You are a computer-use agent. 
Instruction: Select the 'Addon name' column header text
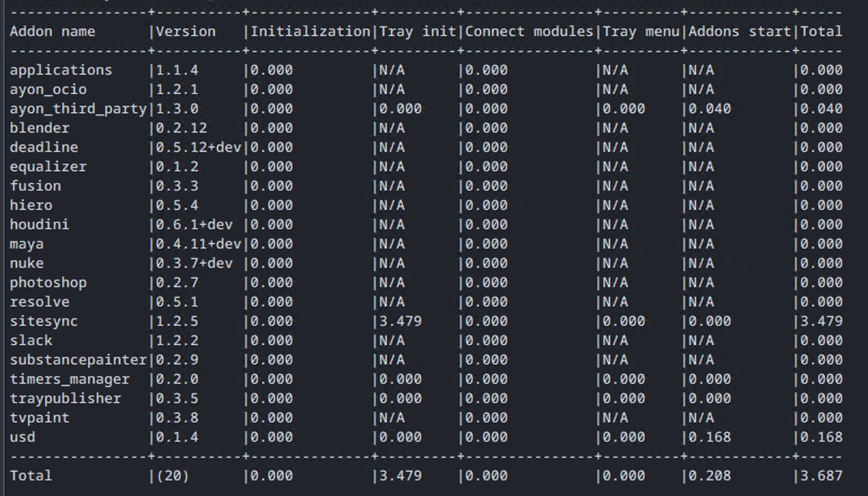coord(53,32)
